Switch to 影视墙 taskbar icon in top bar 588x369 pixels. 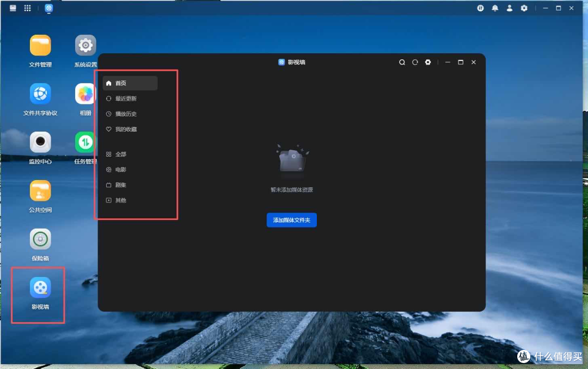(49, 8)
